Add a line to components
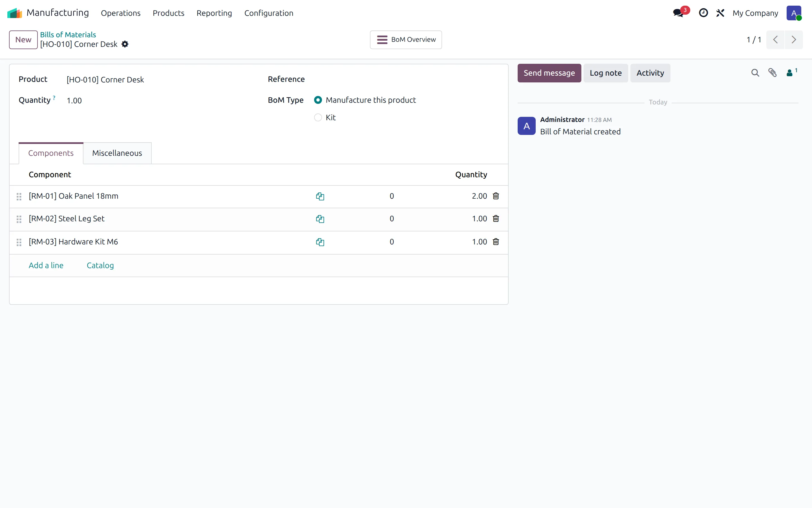 point(46,265)
